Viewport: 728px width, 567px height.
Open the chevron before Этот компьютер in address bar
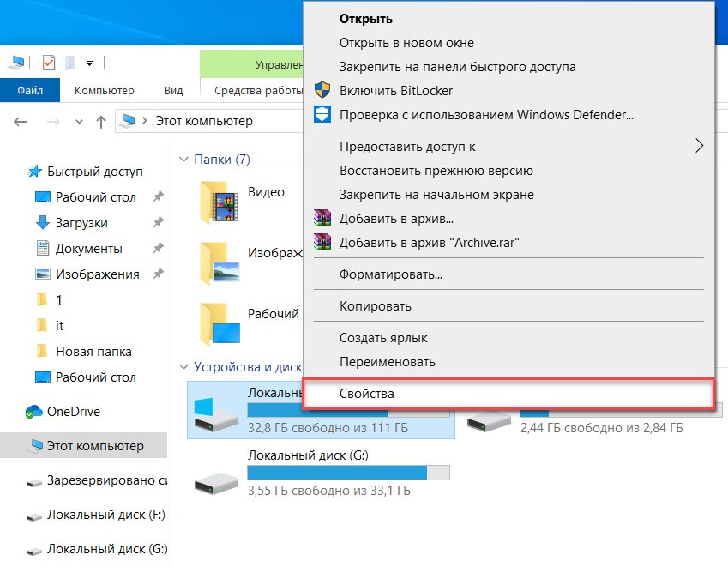click(x=145, y=121)
